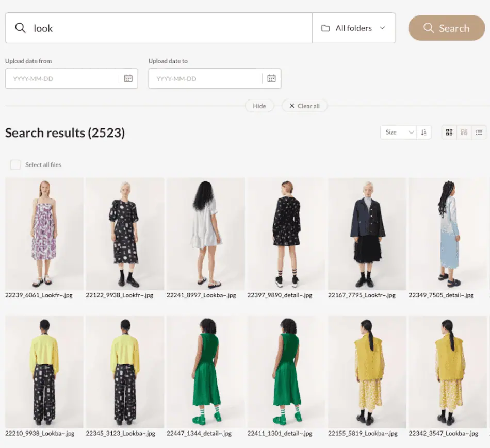Click file name 22349_7505_detail~.jpg
This screenshot has width=490, height=448.
tap(441, 295)
